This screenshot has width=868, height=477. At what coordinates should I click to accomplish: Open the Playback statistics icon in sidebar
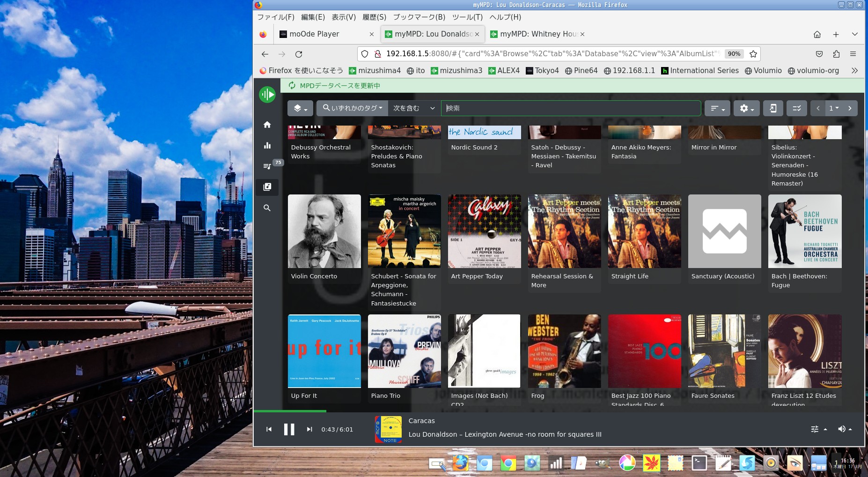coord(267,145)
